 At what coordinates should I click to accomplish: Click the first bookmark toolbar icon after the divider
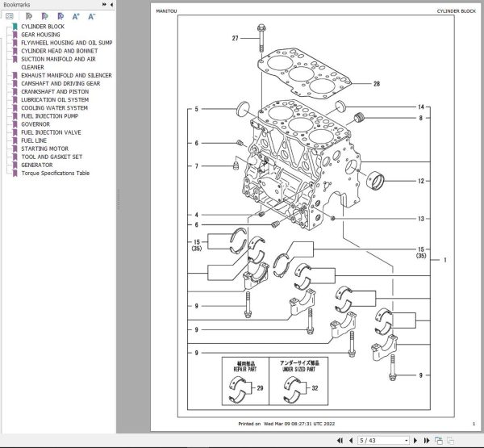[29, 16]
